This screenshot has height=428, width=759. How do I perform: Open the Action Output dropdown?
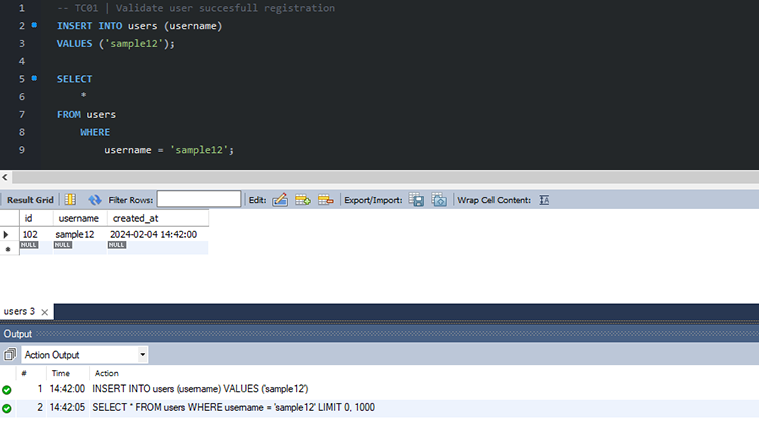pos(142,355)
